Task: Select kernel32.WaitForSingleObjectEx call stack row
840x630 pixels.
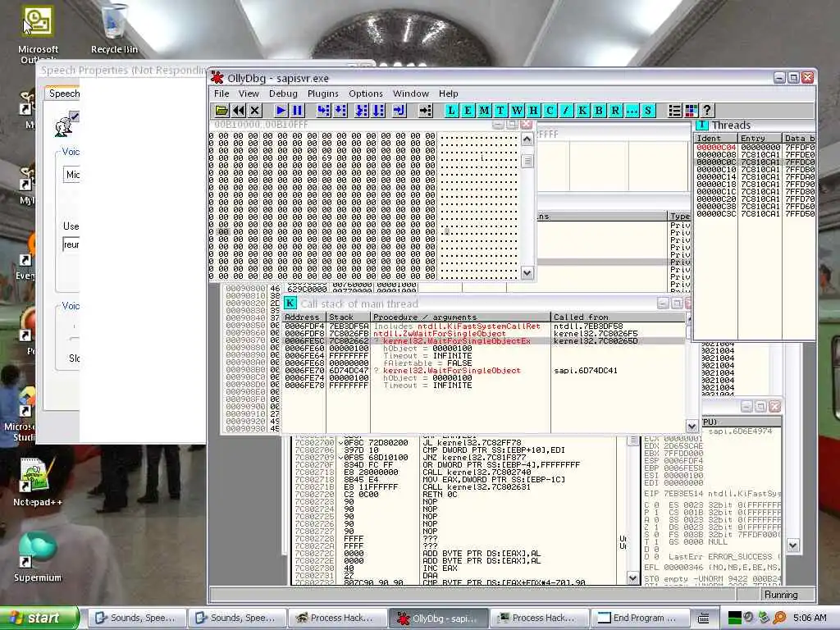Action: click(484, 340)
